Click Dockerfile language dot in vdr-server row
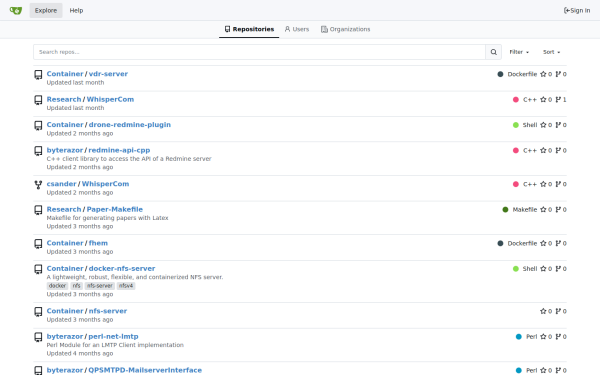This screenshot has width=600, height=375. point(500,74)
